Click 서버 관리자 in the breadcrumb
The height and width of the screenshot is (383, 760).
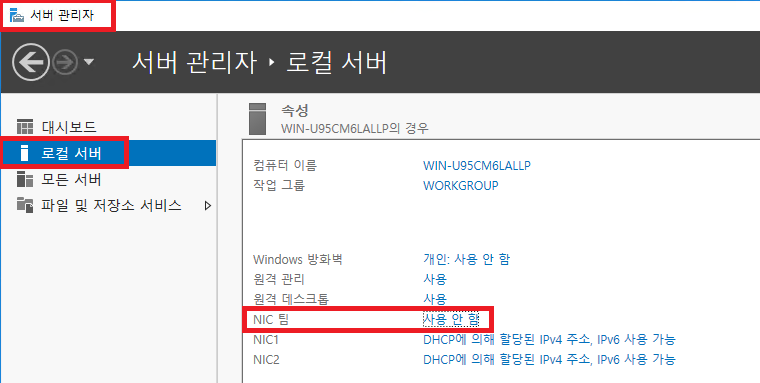tap(194, 63)
